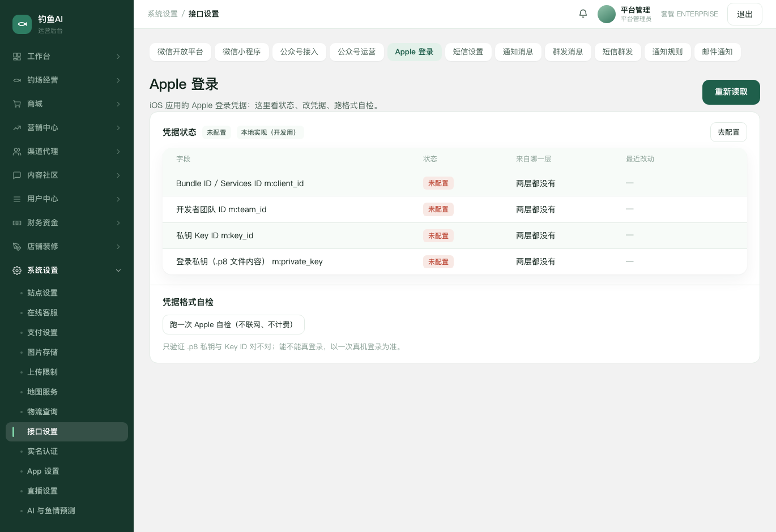
Task: Click the 退出 logout button
Action: point(745,14)
